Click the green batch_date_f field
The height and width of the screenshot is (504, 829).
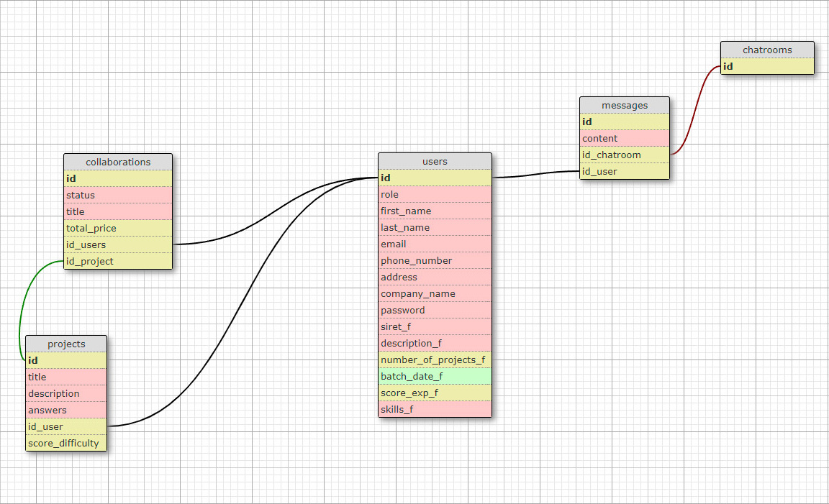[x=435, y=376]
